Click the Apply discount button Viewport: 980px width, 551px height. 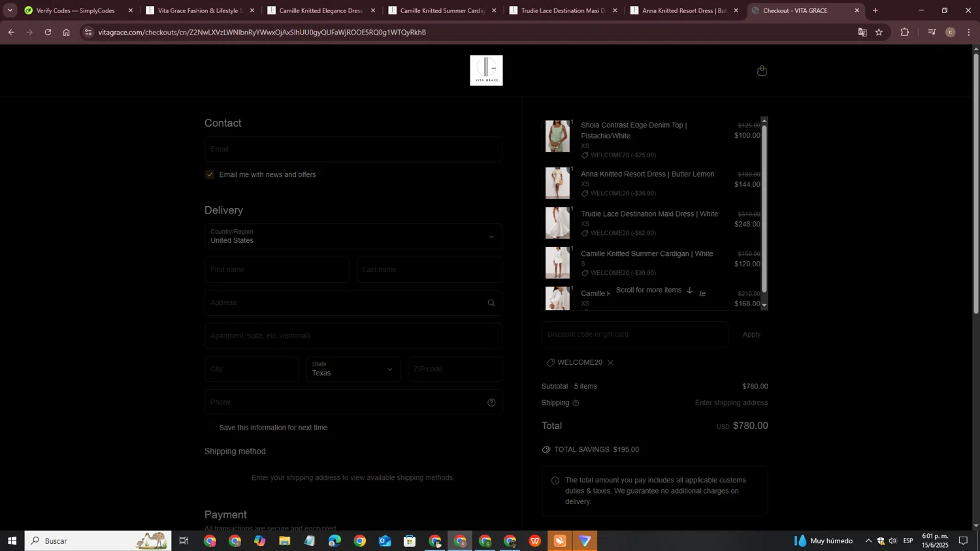point(751,334)
